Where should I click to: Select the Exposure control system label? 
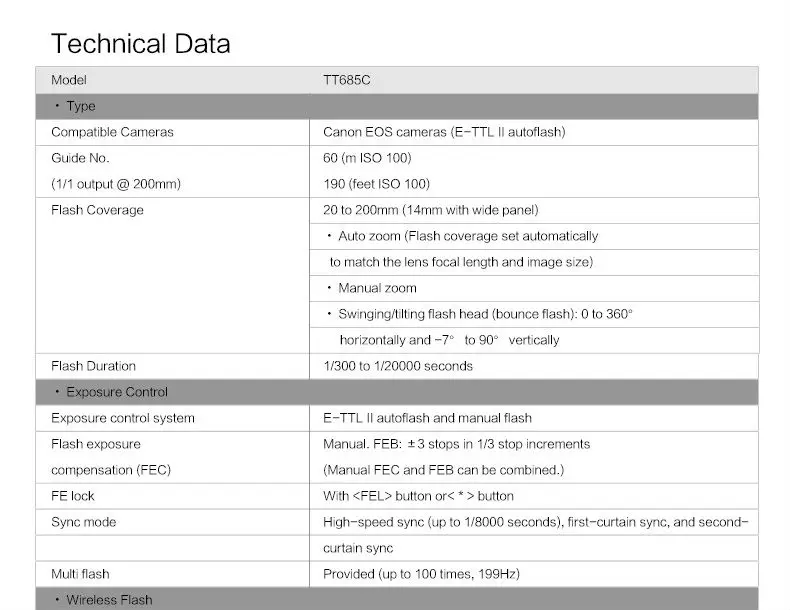123,418
